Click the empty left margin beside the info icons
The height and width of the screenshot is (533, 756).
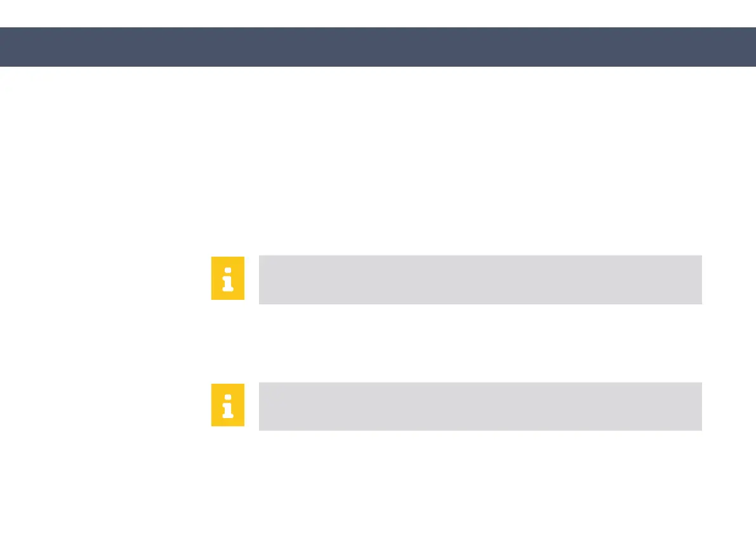pos(102,343)
